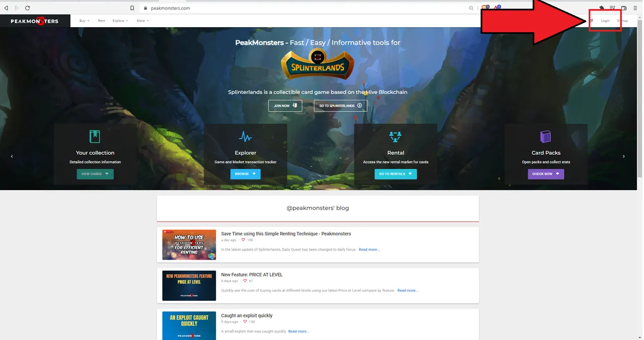Expand the Explore dropdown menu
The width and height of the screenshot is (644, 340).
point(120,21)
